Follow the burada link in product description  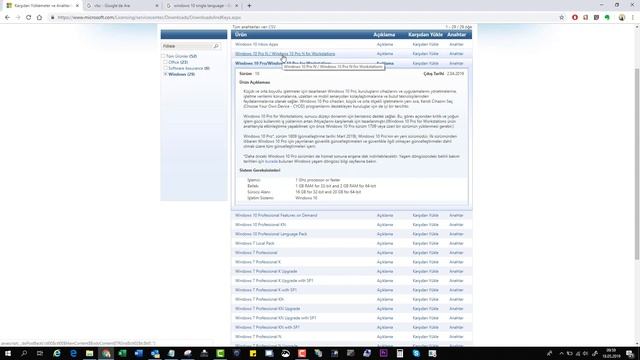271,162
